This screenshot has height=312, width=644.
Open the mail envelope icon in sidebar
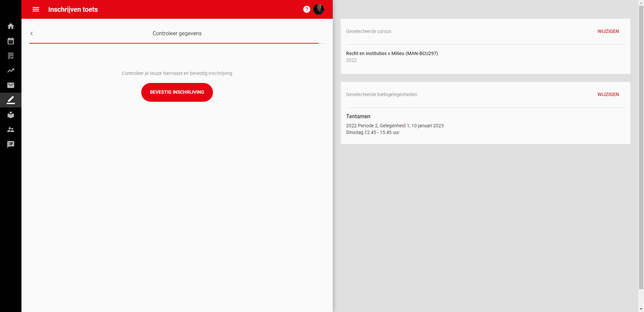click(x=11, y=85)
